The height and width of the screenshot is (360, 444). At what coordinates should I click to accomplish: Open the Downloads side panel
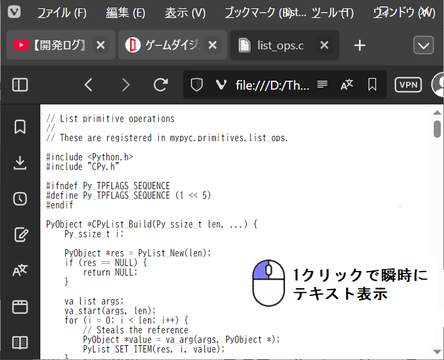click(20, 163)
